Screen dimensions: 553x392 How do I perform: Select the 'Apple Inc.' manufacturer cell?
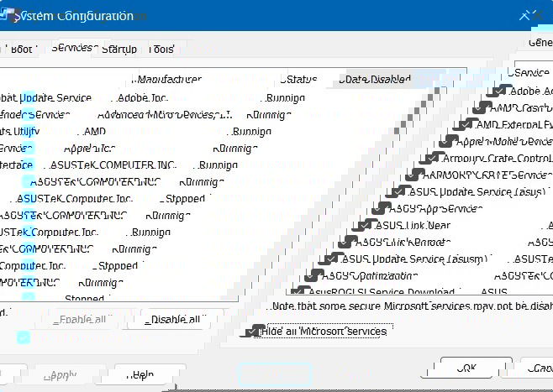(89, 149)
